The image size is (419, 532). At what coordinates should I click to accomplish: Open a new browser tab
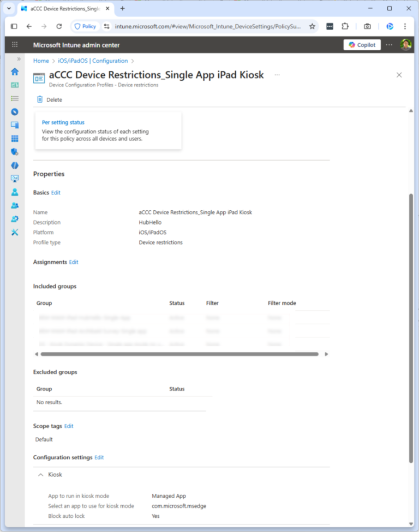(x=123, y=9)
